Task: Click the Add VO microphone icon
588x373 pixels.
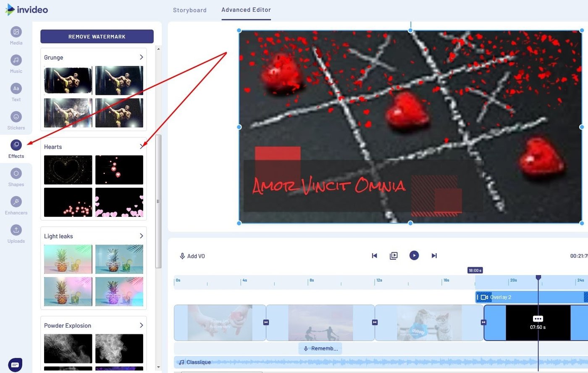Action: 183,256
